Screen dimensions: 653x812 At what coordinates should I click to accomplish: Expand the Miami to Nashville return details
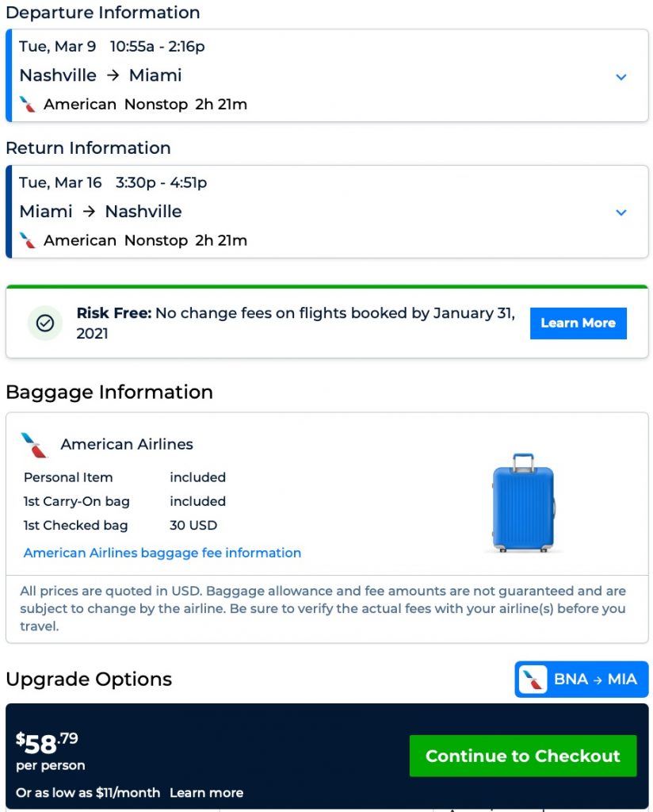[621, 213]
